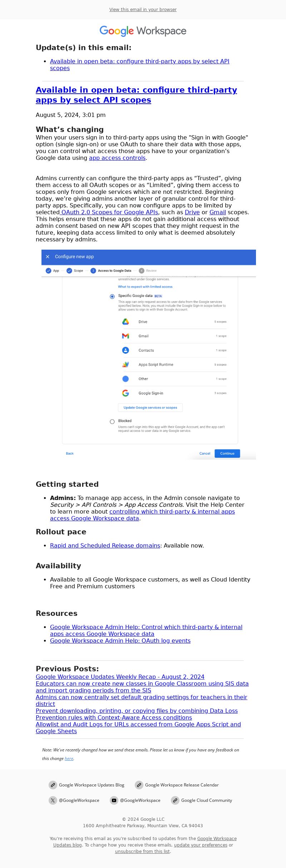Click unsubscribe from this list link
Screen dimensions: 286x868
(x=142, y=852)
